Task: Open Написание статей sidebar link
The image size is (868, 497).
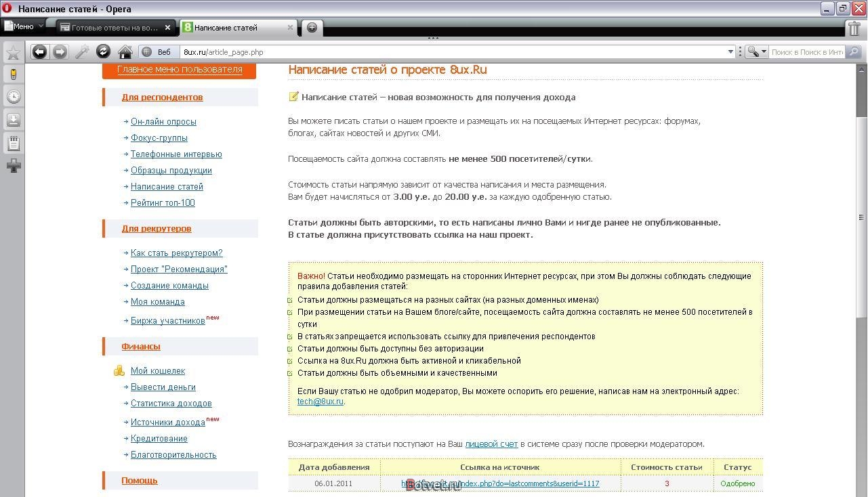Action: 167,187
